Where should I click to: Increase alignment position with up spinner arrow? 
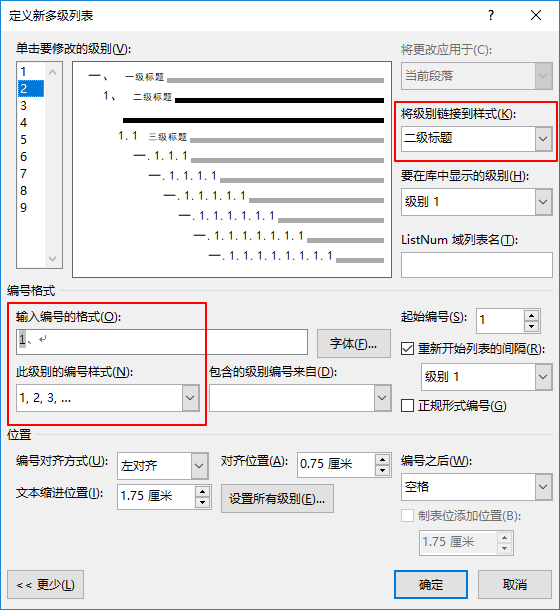coord(383,459)
